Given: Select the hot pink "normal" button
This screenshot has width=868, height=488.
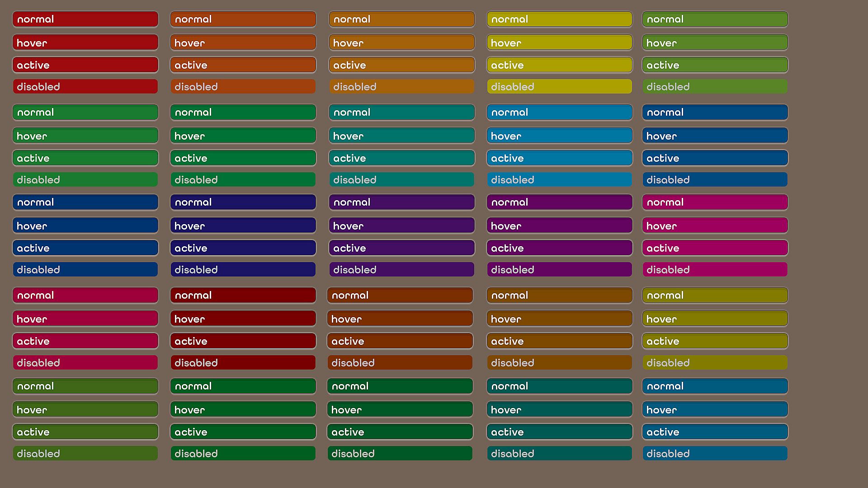Looking at the screenshot, I should (715, 202).
